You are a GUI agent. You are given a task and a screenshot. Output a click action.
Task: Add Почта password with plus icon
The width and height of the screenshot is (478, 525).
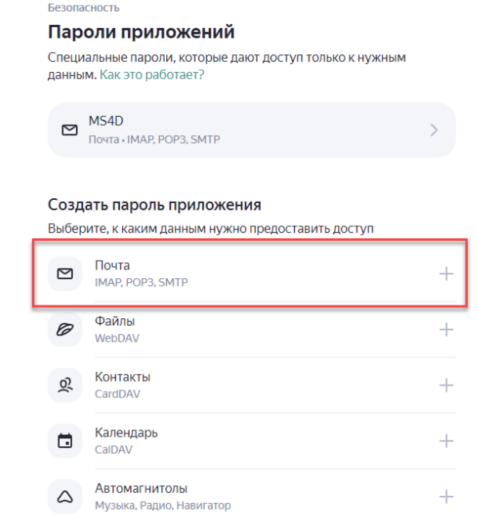pos(446,274)
